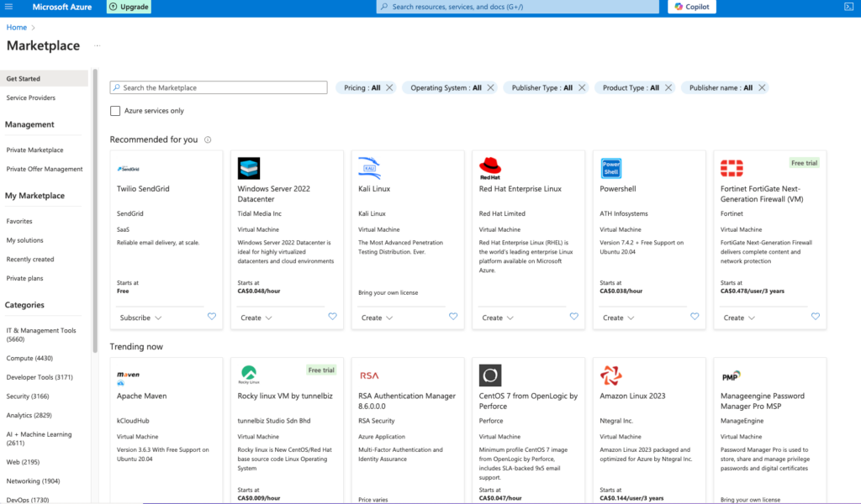Remove the Product Type filter X

pyautogui.click(x=668, y=87)
